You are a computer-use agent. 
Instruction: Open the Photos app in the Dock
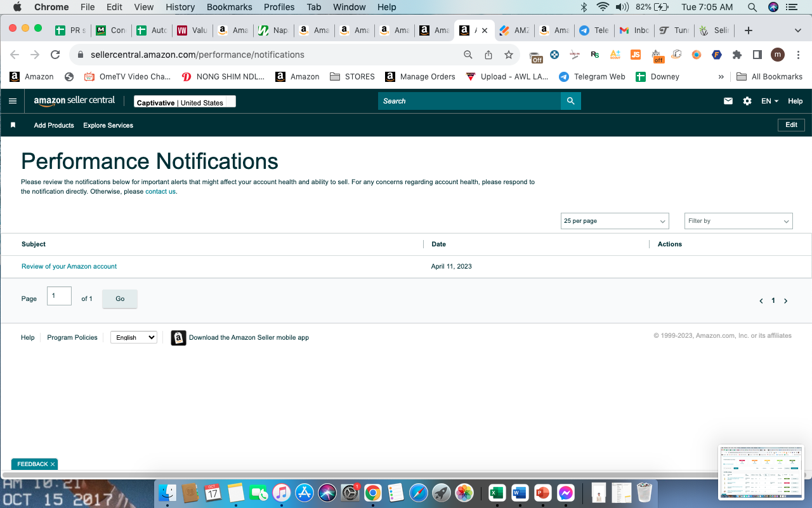click(x=464, y=493)
